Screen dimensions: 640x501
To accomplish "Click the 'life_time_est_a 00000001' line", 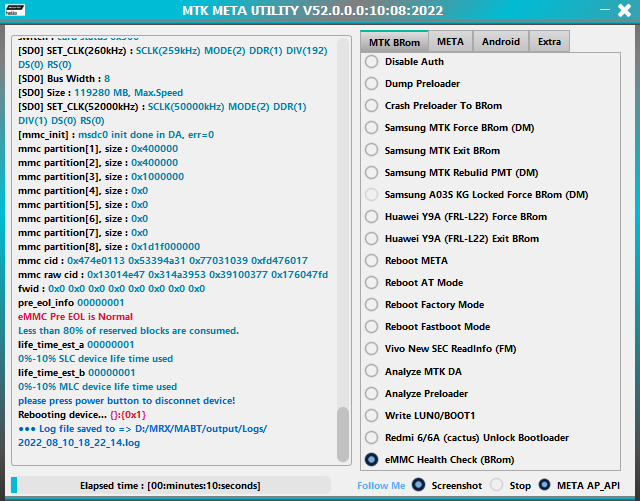I will pyautogui.click(x=76, y=345).
